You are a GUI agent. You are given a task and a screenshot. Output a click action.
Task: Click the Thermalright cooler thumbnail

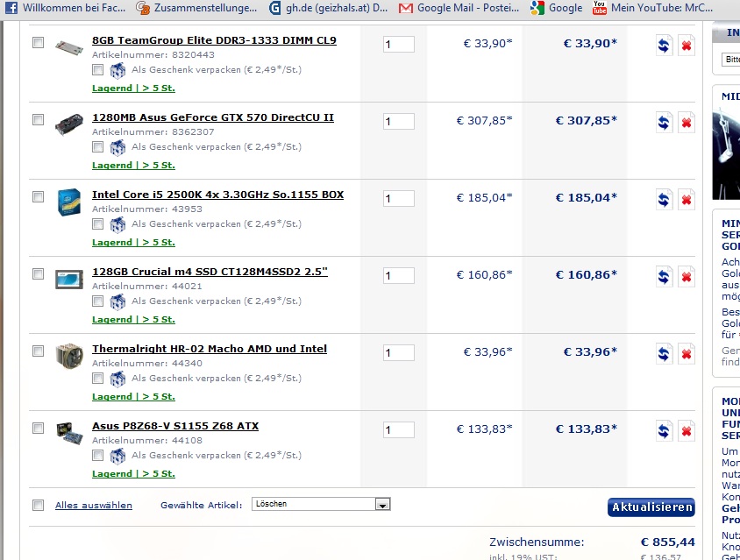[x=69, y=355]
